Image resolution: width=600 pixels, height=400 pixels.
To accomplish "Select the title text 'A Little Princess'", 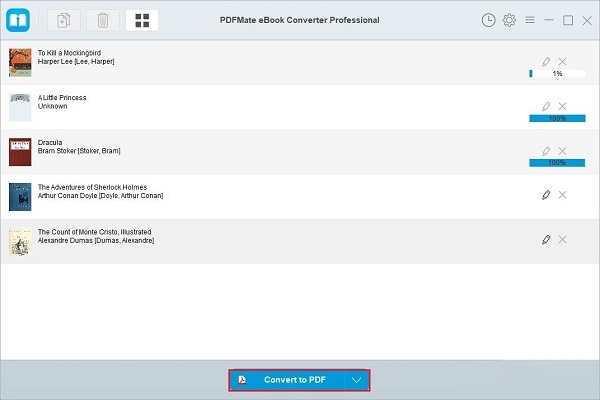I will 62,98.
